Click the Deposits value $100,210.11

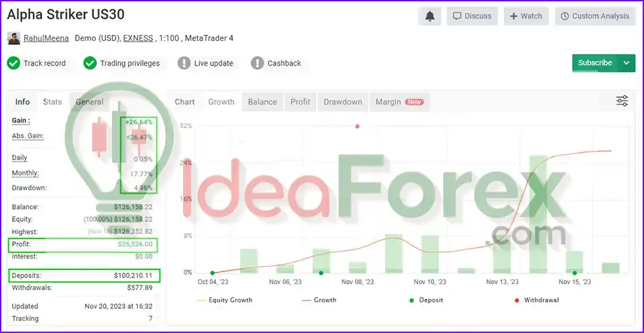133,275
